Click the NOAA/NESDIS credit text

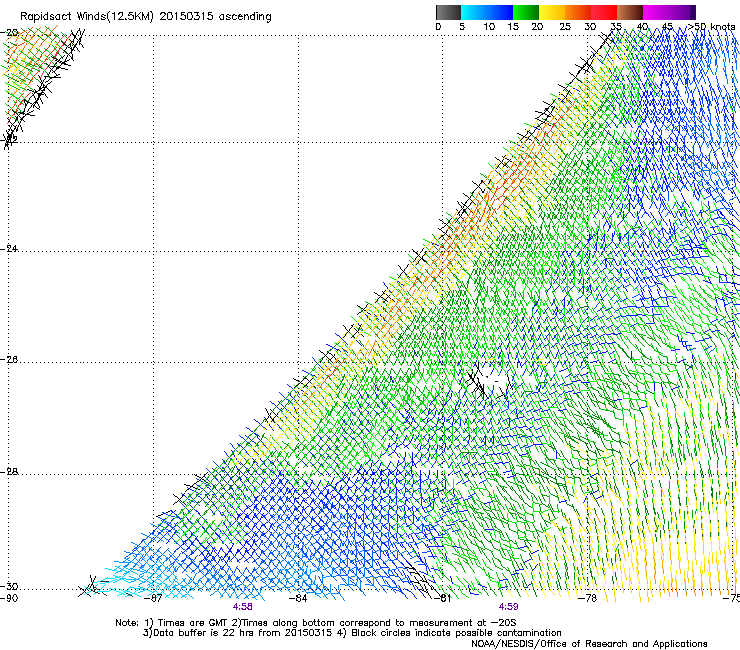coord(589,644)
